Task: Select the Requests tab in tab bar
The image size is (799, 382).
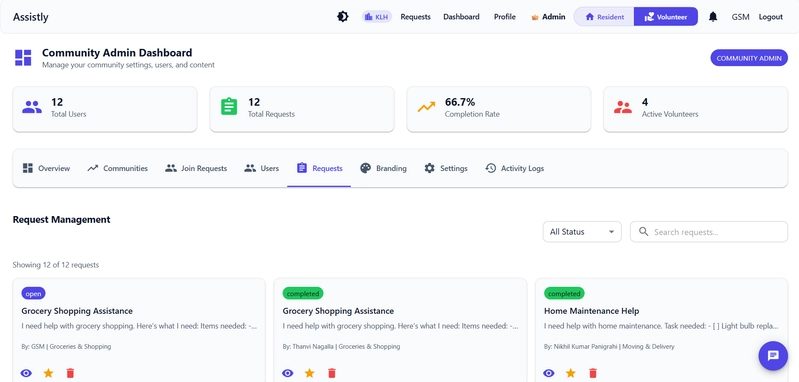Action: (x=319, y=168)
